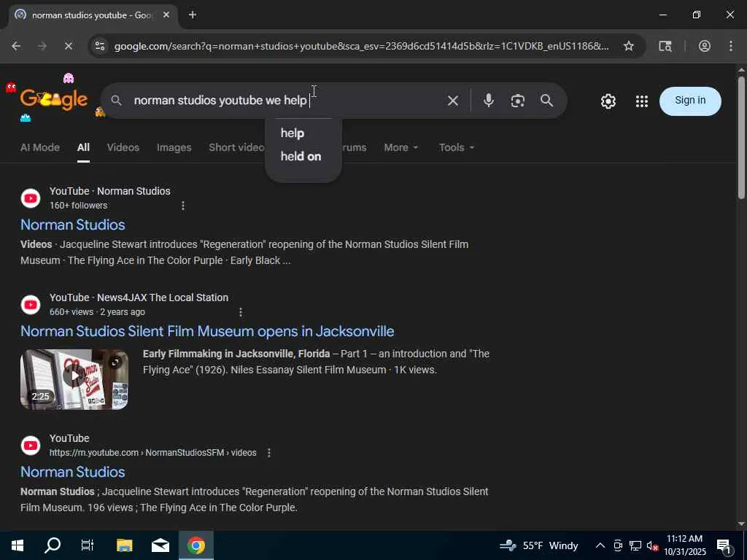
Task: Switch to Videos results tab
Action: 123,147
